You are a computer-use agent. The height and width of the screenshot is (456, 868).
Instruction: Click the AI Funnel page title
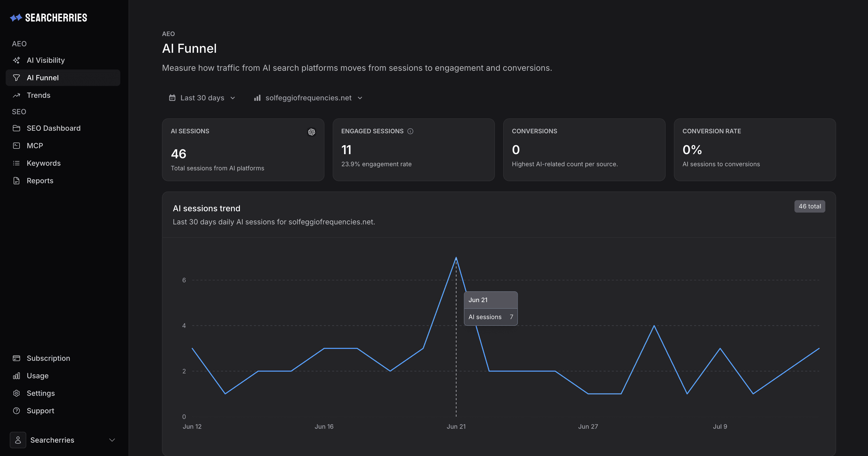pos(189,49)
